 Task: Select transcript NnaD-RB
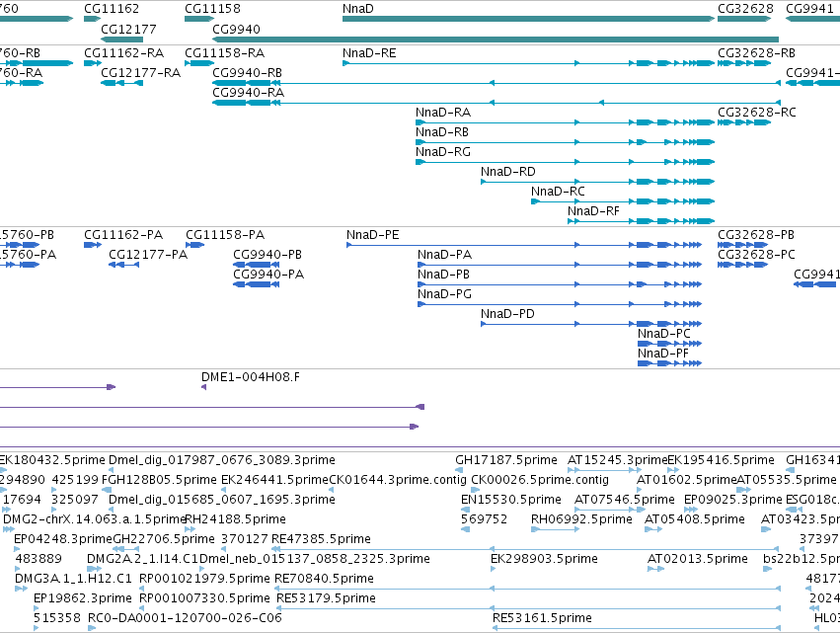click(442, 132)
